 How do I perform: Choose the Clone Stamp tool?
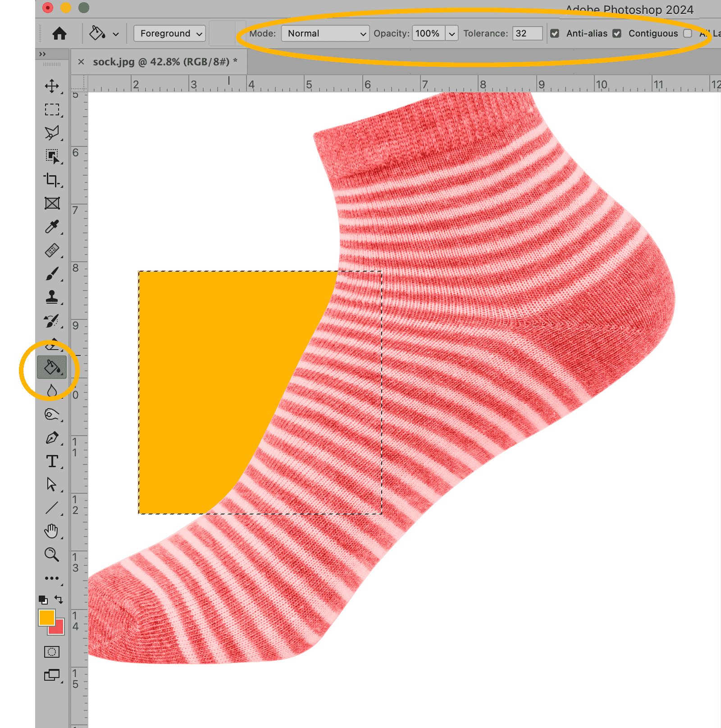[52, 297]
